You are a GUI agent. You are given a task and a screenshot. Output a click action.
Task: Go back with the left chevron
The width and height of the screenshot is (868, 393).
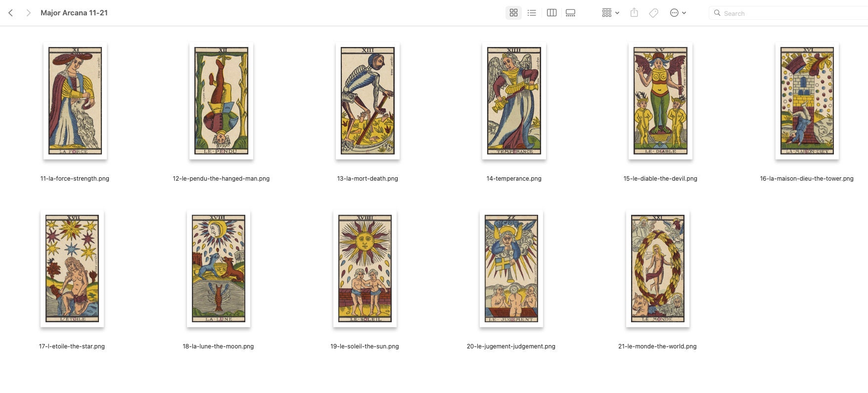click(10, 13)
